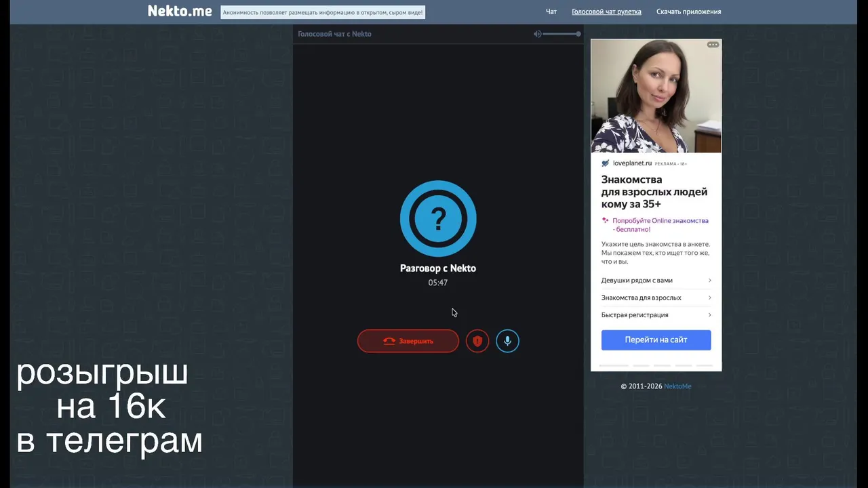Viewport: 868px width, 488px height.
Task: Open NektoMe footer link
Action: pyautogui.click(x=677, y=386)
